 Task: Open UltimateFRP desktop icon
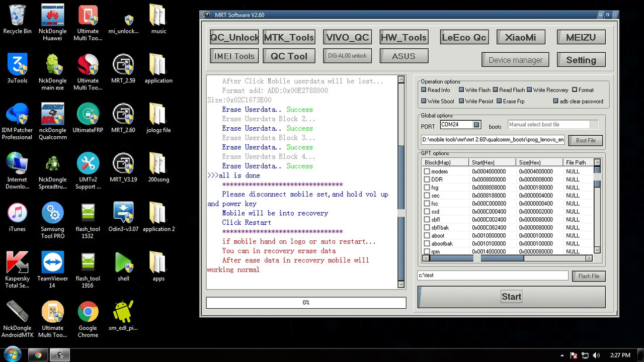pos(88,119)
